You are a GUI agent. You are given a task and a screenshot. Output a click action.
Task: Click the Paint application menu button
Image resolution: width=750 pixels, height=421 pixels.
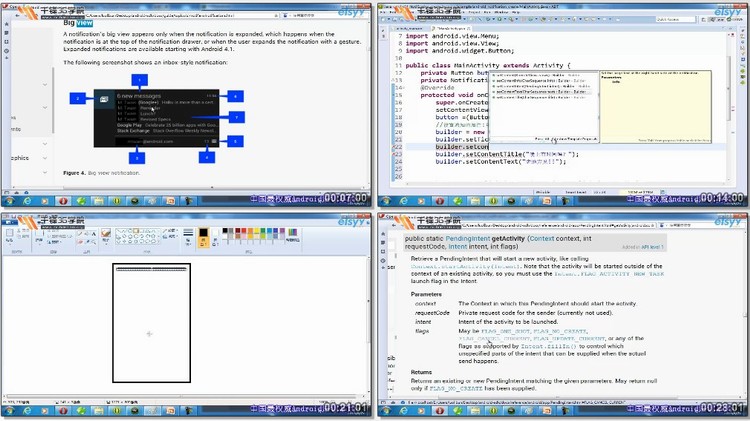click(9, 222)
